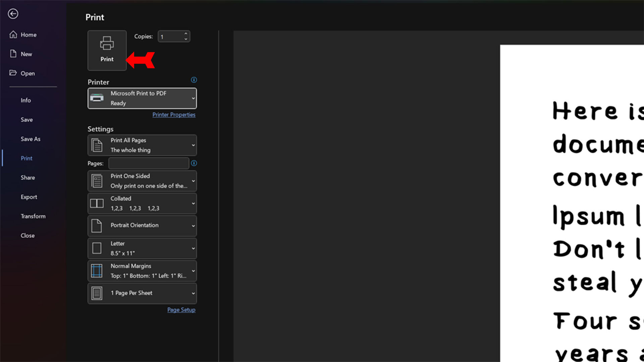Open the Page Setup link
Viewport: 644px width, 362px height.
[181, 310]
